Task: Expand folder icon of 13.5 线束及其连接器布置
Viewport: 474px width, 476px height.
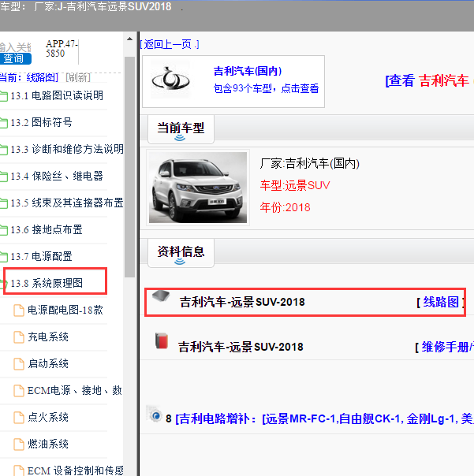Action: 4,203
